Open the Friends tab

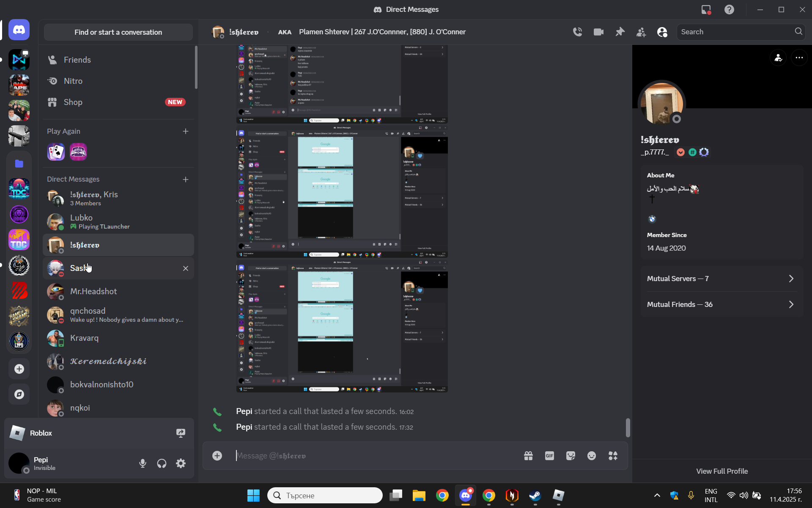pyautogui.click(x=77, y=60)
